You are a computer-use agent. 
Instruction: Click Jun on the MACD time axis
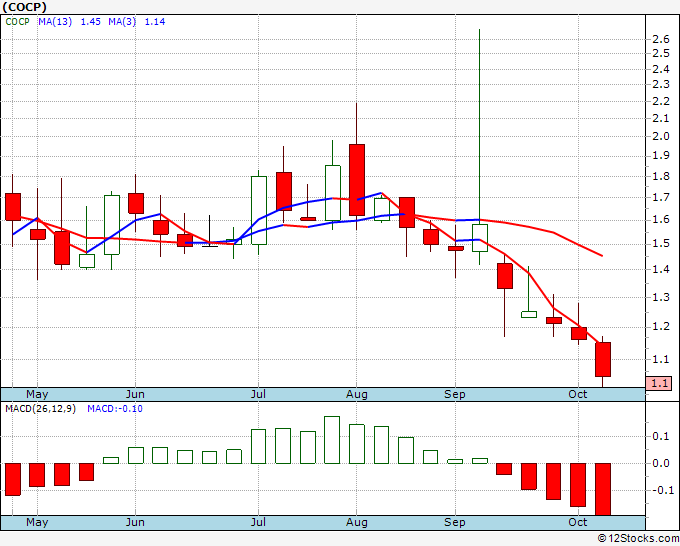135,522
